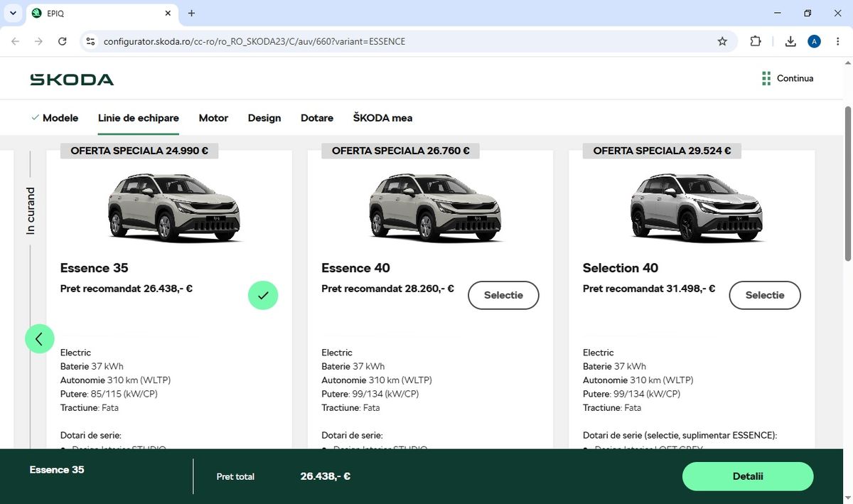Open the Chrome three-dot menu
The width and height of the screenshot is (853, 504).
[x=837, y=41]
